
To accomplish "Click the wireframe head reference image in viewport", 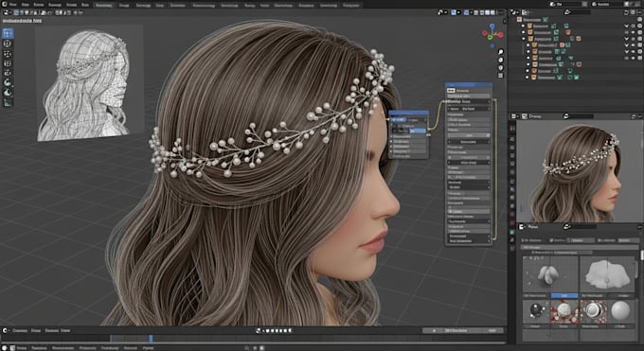I will pyautogui.click(x=88, y=84).
